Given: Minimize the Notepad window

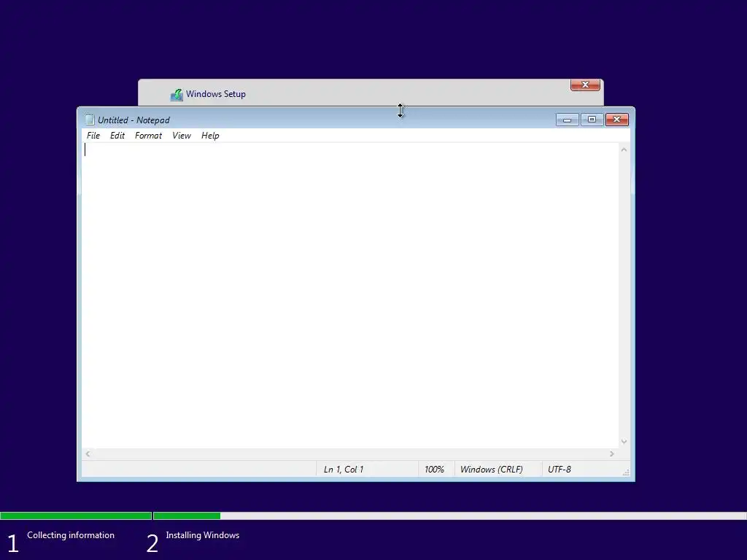Looking at the screenshot, I should tap(567, 120).
